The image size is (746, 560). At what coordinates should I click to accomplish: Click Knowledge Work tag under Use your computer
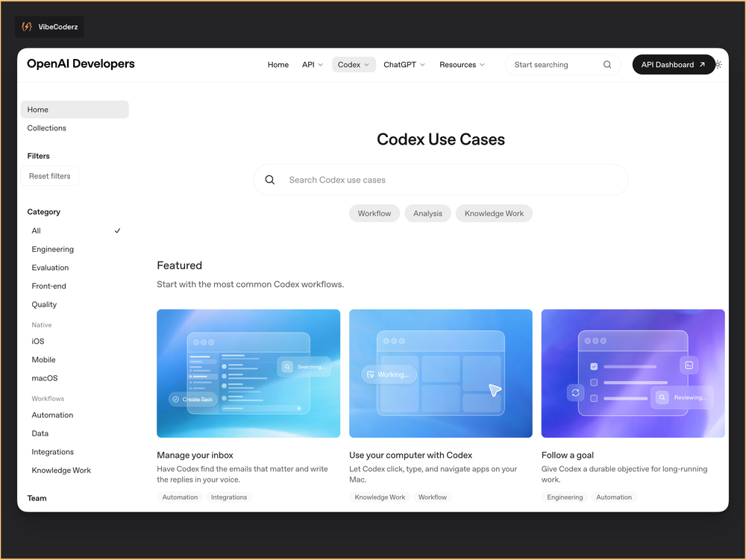pos(380,497)
